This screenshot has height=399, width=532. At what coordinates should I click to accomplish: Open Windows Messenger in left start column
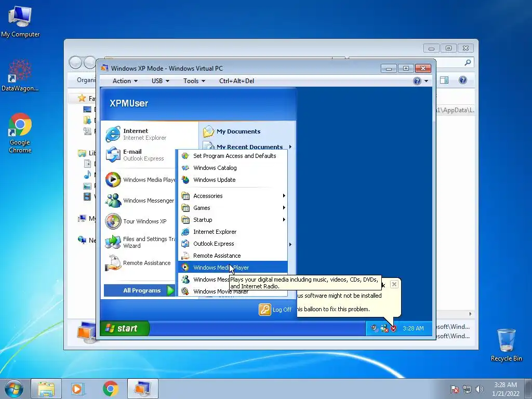click(139, 201)
